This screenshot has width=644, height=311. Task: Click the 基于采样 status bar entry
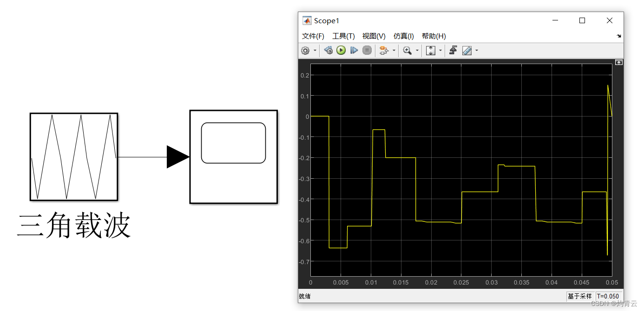(580, 296)
